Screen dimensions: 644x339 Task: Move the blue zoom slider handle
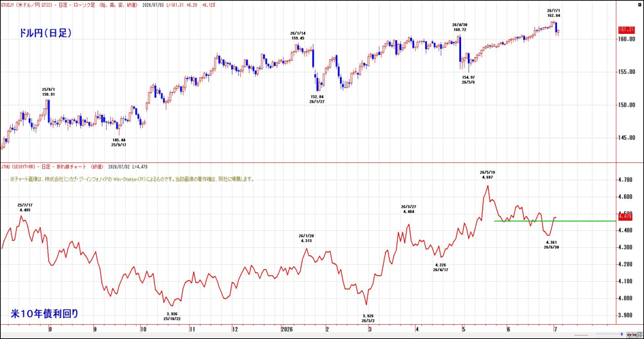tap(622, 334)
